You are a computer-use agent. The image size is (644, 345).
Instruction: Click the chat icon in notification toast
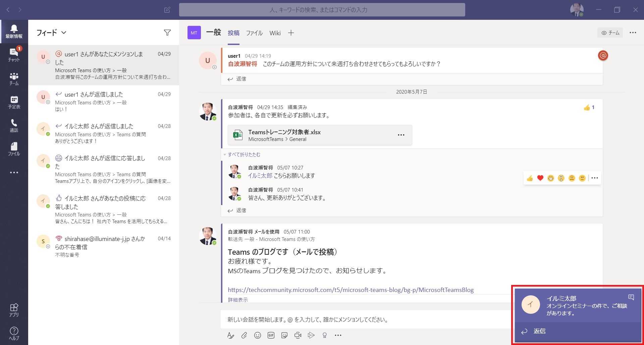[631, 297]
